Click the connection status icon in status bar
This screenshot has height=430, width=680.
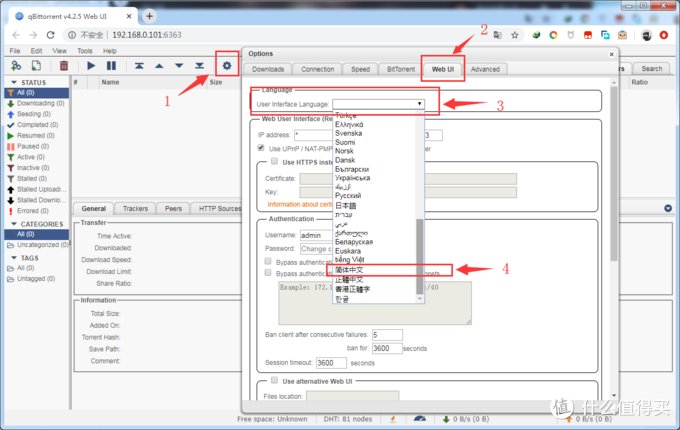(x=393, y=419)
